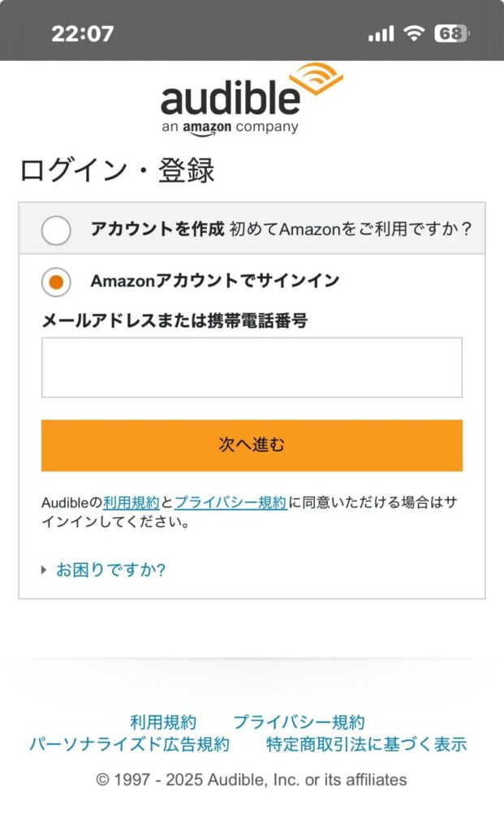This screenshot has height=831, width=504.
Task: Click the Amazon logo in the tagline
Action: (206, 127)
